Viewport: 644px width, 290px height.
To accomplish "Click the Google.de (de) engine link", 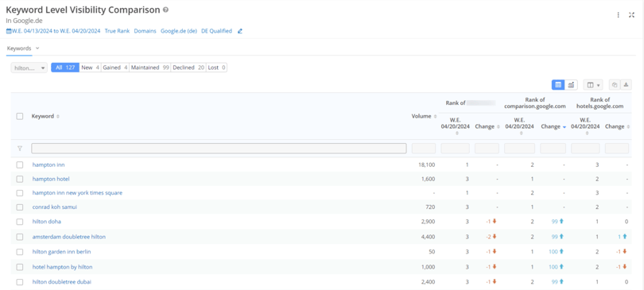I will pos(179,31).
